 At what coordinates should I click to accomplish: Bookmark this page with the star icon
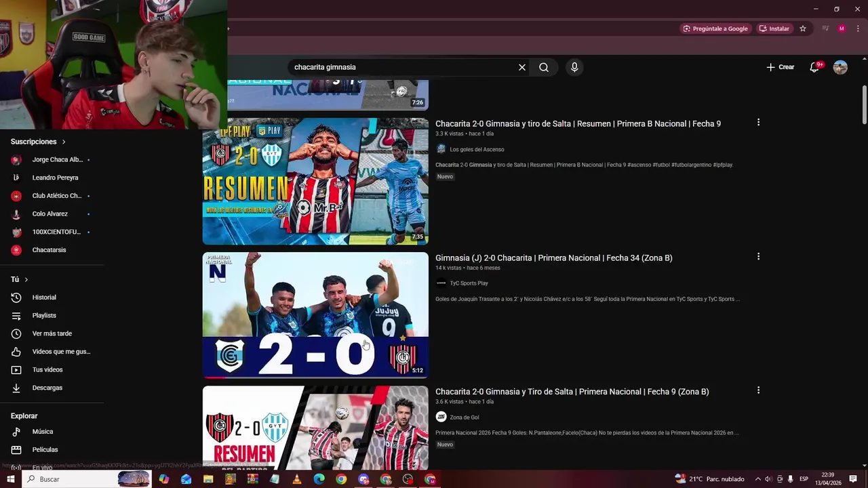pyautogui.click(x=803, y=28)
